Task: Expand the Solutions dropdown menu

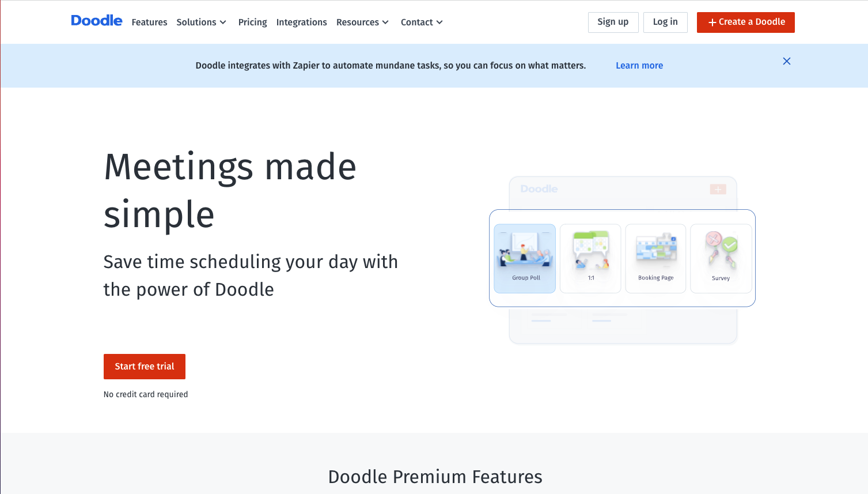Action: point(201,22)
